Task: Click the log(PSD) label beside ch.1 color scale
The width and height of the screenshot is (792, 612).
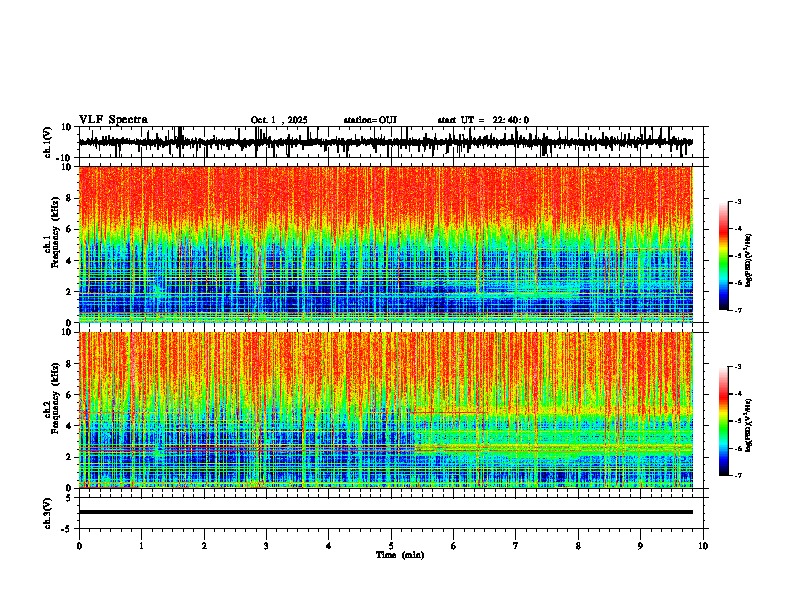Action: tap(748, 260)
